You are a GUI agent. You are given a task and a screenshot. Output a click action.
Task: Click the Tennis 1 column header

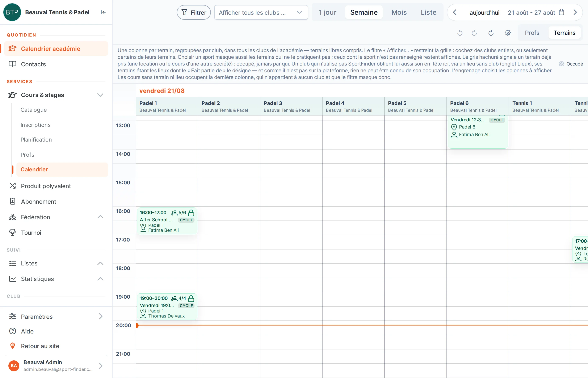(x=540, y=106)
